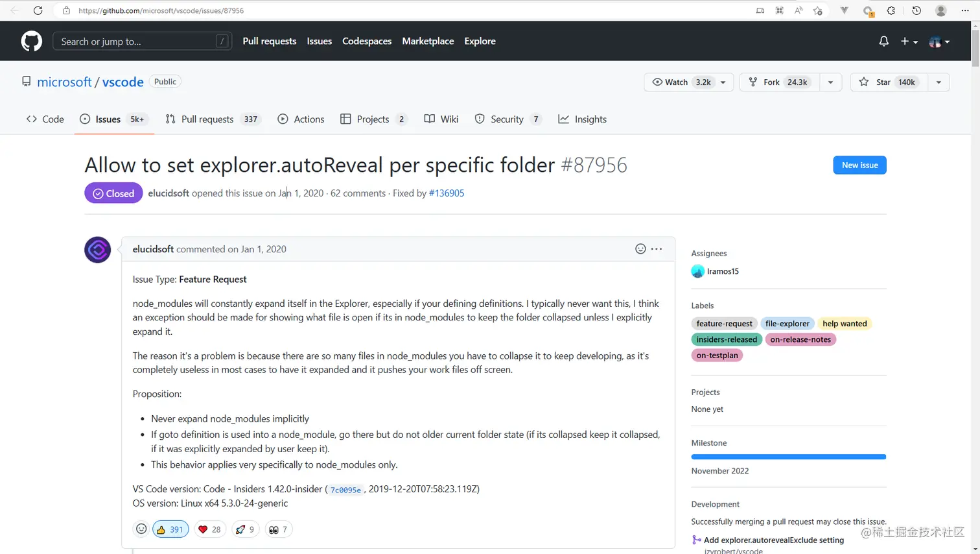Open linked pull request #136905
This screenshot has width=980, height=554.
click(x=447, y=193)
